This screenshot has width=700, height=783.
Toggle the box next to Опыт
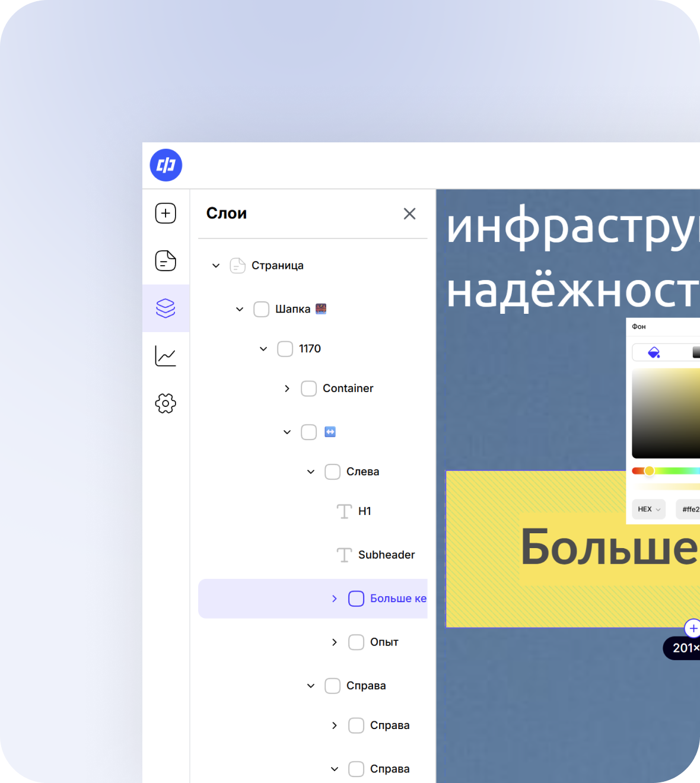[357, 642]
